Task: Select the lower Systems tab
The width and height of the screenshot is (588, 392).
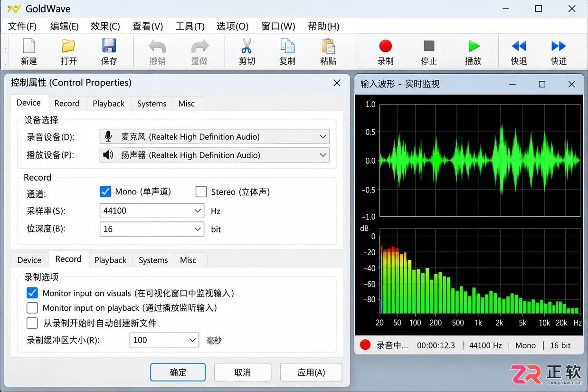Action: (153, 260)
